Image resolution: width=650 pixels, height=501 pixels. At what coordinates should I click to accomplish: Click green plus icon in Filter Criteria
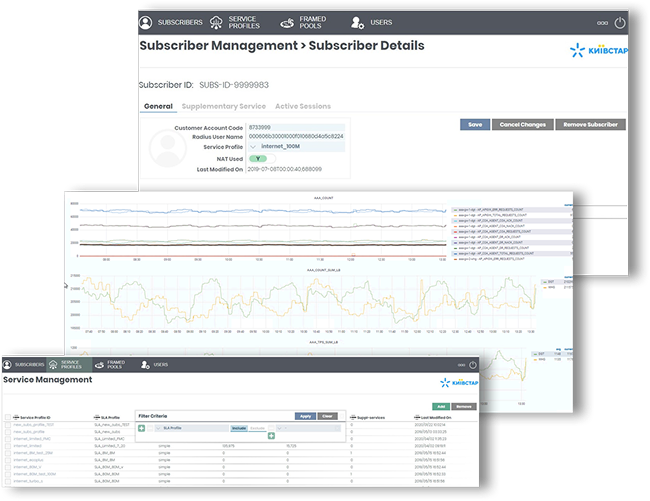tap(141, 428)
